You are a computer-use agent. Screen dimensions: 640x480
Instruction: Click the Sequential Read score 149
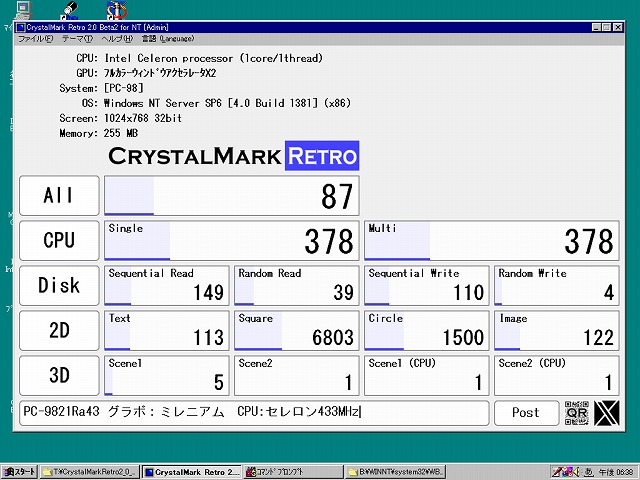[x=167, y=285]
